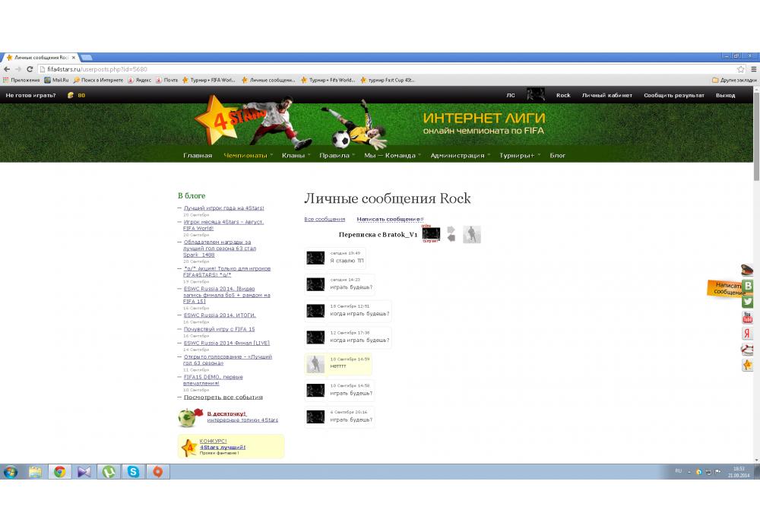Open Skype from the taskbar

pos(133,472)
